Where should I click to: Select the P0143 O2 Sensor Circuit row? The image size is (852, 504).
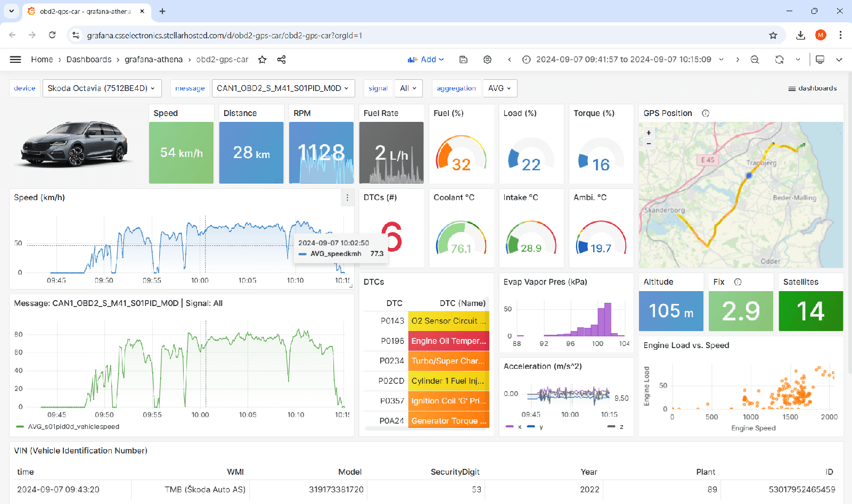(x=426, y=321)
